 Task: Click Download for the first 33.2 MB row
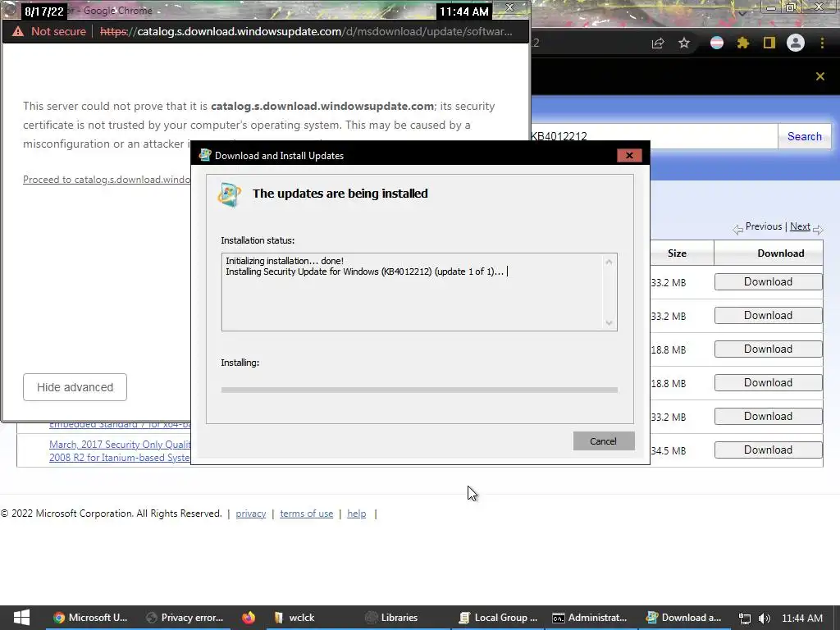pos(768,282)
